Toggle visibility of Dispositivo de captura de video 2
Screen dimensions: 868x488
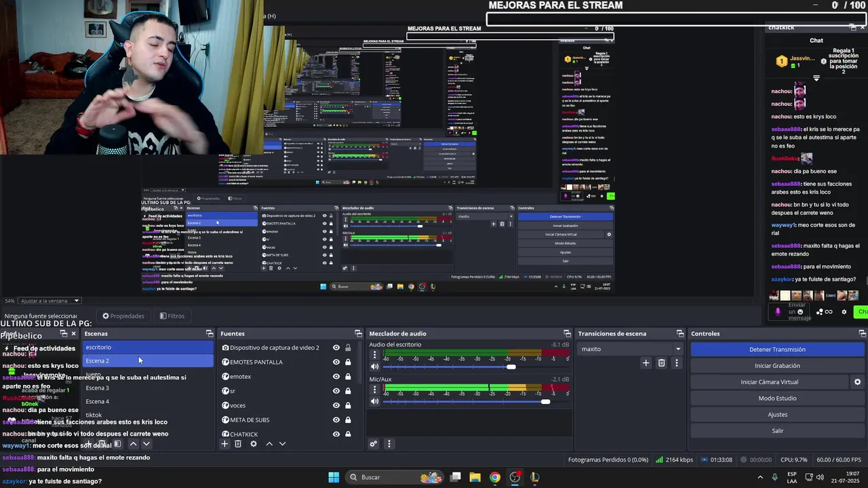tap(336, 348)
